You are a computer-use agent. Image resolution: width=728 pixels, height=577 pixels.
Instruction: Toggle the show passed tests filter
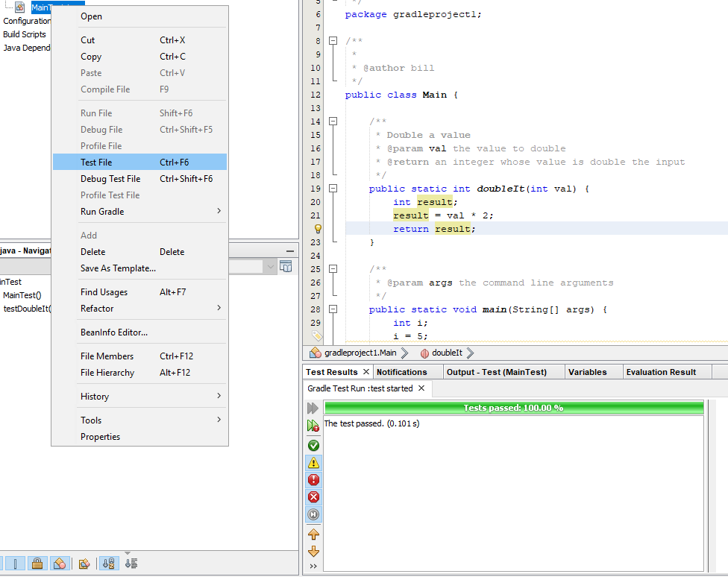coord(313,445)
